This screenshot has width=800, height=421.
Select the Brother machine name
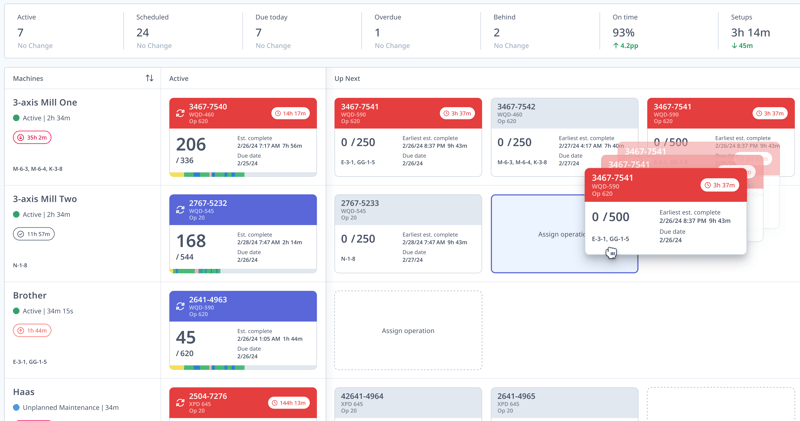(x=30, y=295)
